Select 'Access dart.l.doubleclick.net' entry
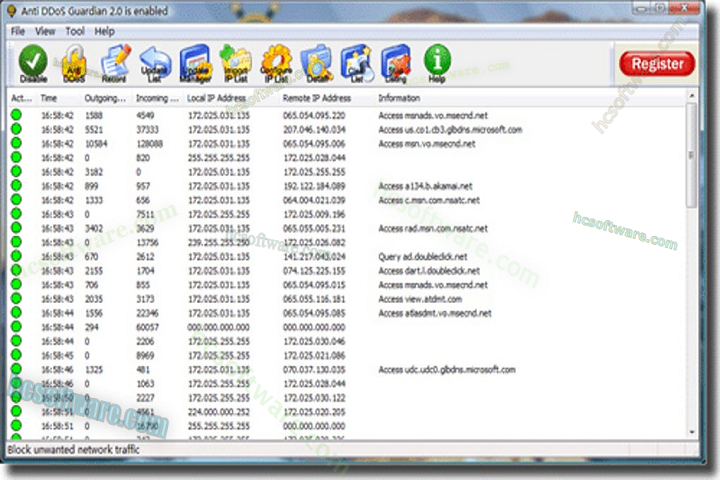This screenshot has height=480, width=720. (429, 271)
